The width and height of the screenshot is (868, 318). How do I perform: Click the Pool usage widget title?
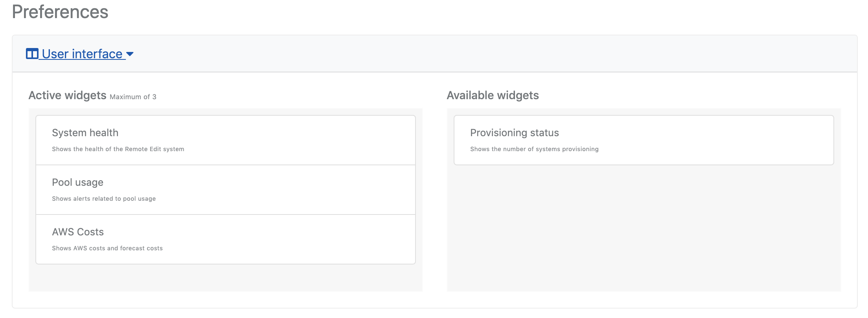77,183
